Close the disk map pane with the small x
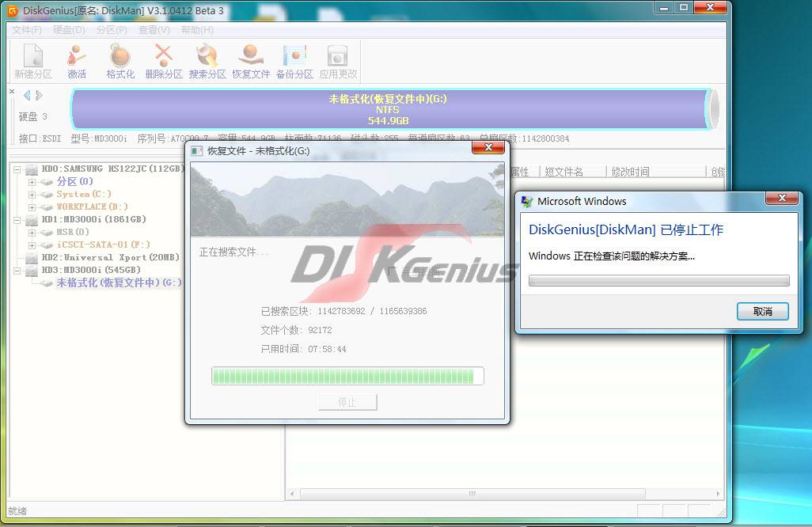812x527 pixels. point(12,91)
